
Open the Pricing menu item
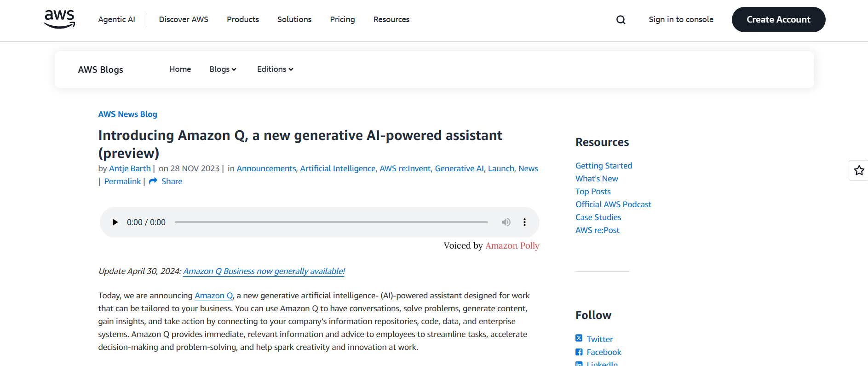pos(342,19)
